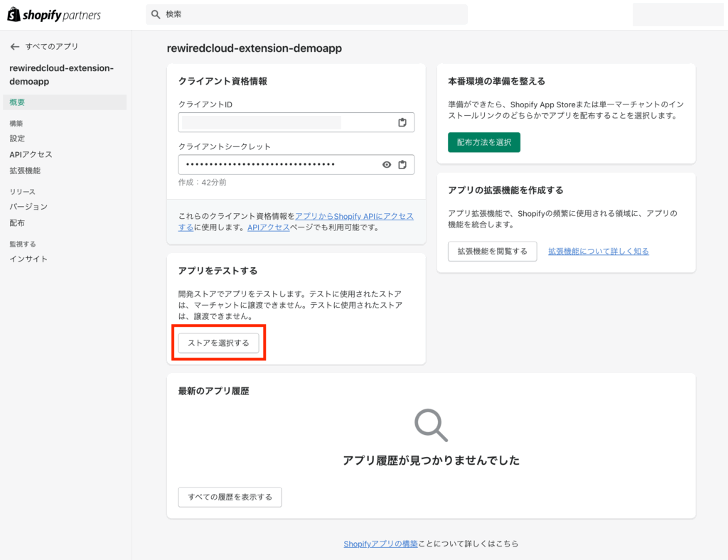Click the 作成：42分前 text
Image resolution: width=728 pixels, height=560 pixels.
click(203, 183)
